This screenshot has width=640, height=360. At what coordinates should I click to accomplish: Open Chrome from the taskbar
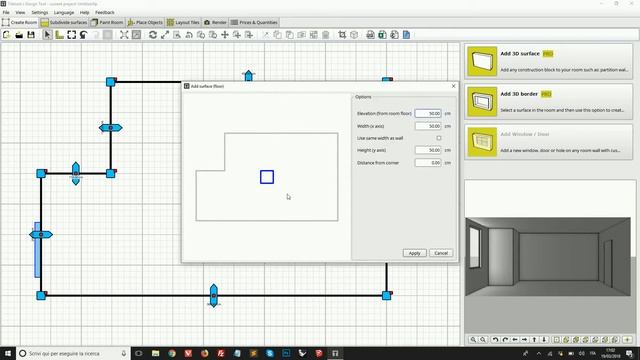[172, 353]
